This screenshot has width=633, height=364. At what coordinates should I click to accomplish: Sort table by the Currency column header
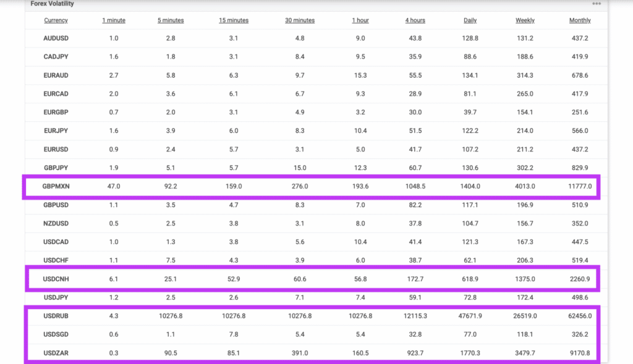click(x=56, y=20)
